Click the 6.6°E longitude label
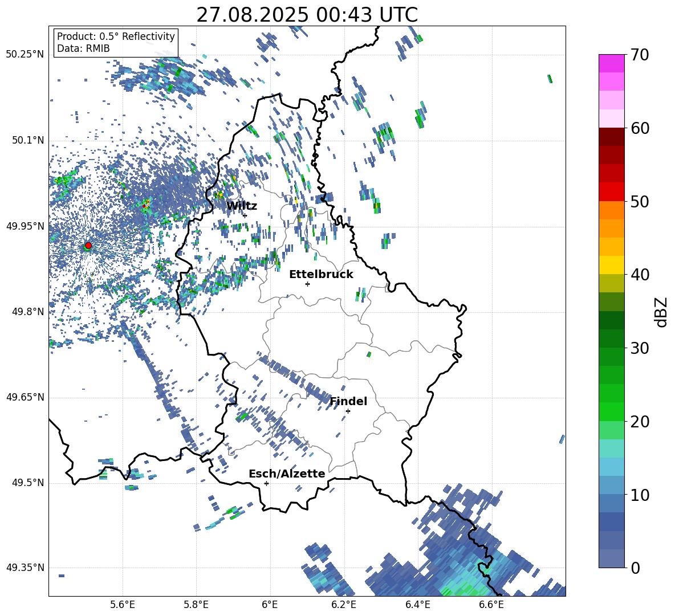Screen dimensions: 675x616 coord(491,605)
